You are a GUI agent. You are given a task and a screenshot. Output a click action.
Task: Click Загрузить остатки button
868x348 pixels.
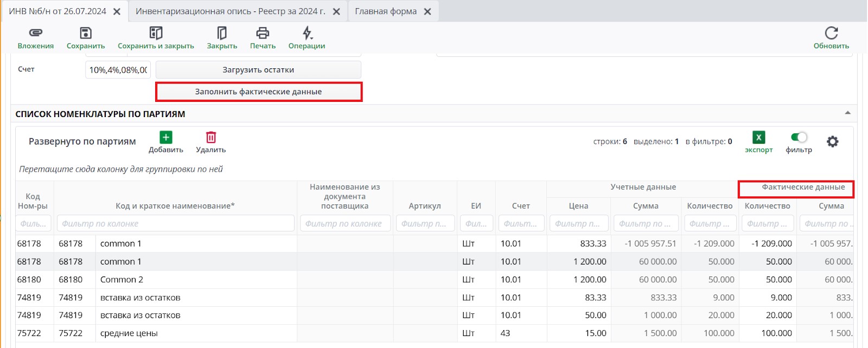[x=258, y=70]
